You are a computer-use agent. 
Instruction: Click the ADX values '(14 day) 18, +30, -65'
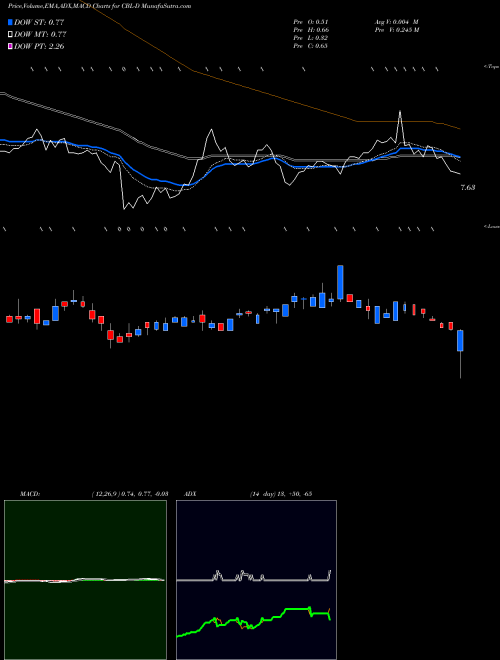(280, 494)
